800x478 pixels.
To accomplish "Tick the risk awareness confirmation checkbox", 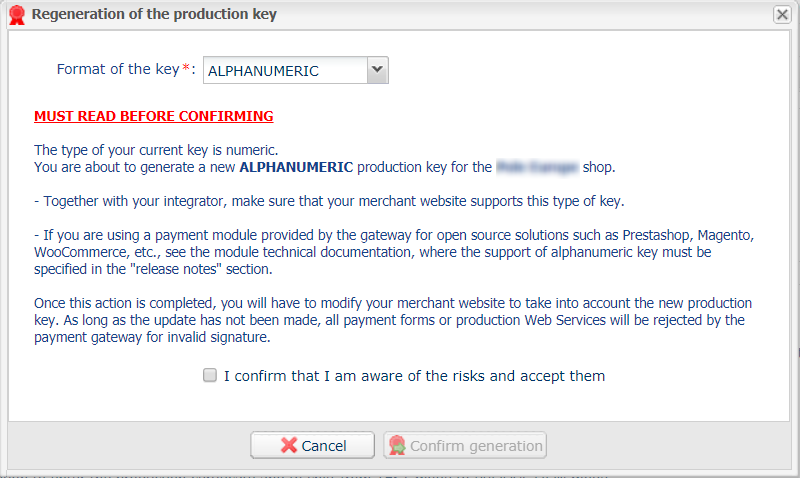I will (x=210, y=375).
